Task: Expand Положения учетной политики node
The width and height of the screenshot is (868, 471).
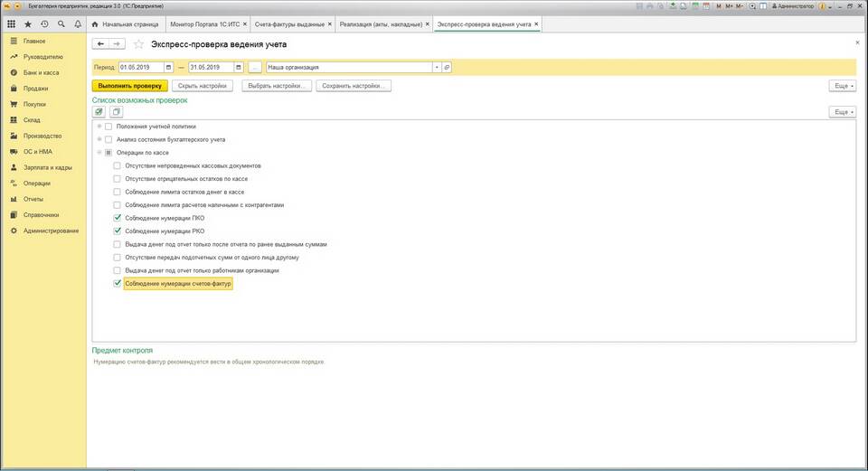Action: click(x=99, y=127)
